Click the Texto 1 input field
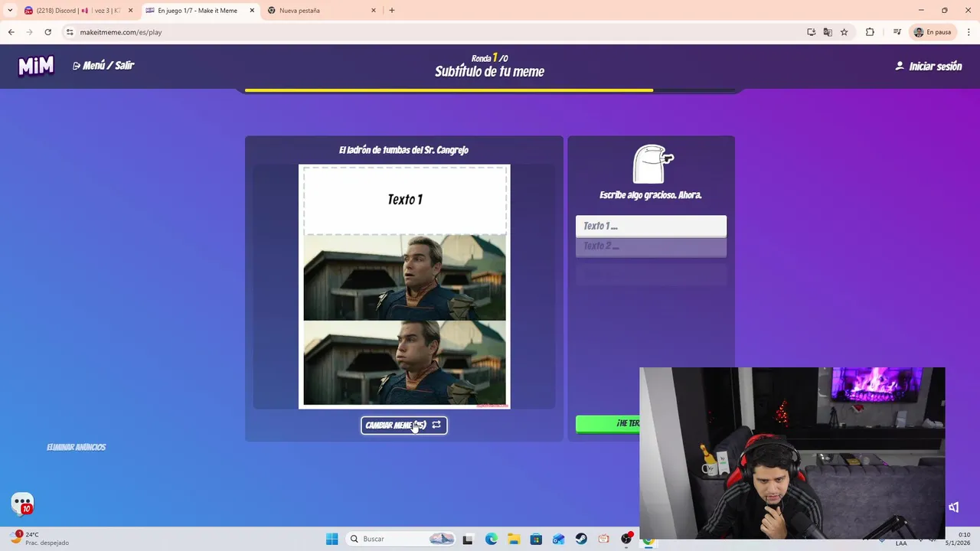The width and height of the screenshot is (980, 551). [651, 226]
